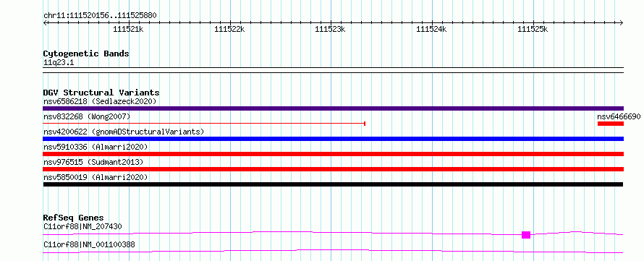Click the chr11:111520156..111525880 coordinates label
Image resolution: width=644 pixels, height=261 pixels.
click(x=100, y=16)
